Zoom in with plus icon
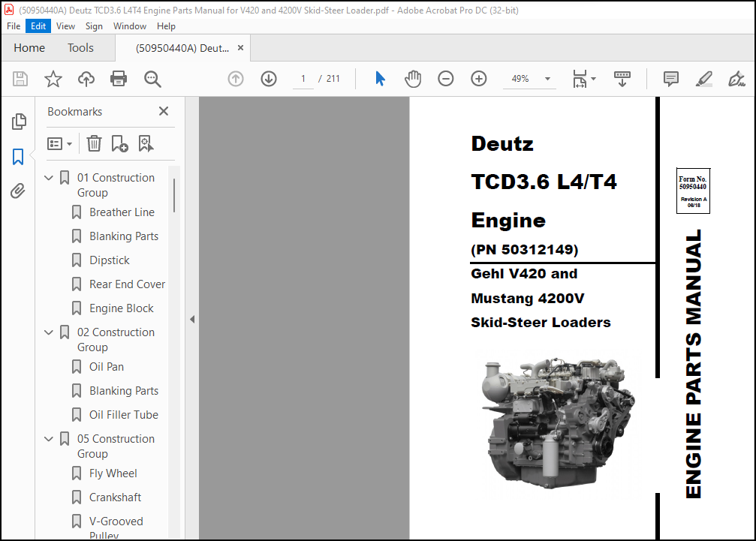 pyautogui.click(x=479, y=79)
